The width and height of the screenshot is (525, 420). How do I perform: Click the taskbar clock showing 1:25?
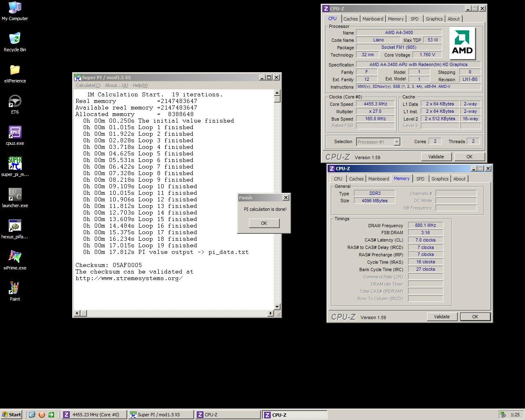coord(515,415)
